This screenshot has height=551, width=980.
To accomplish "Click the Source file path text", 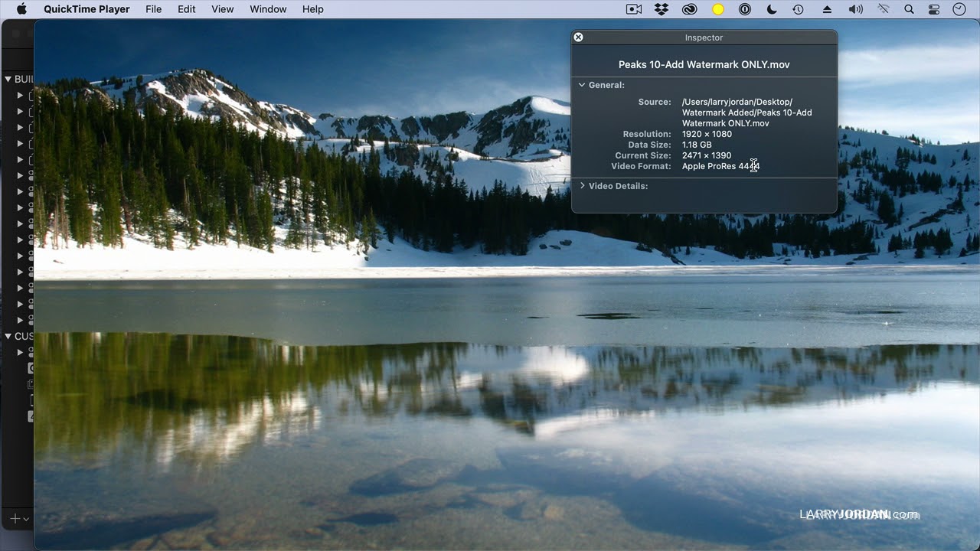I will pyautogui.click(x=746, y=112).
